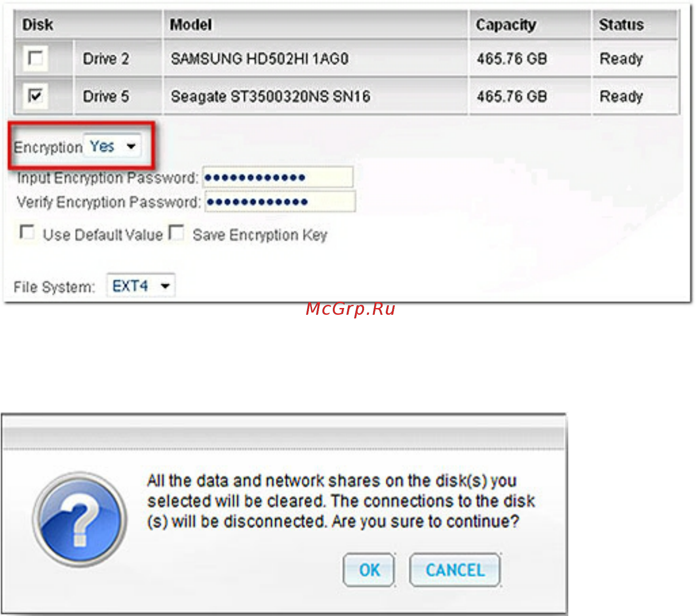
Task: Click the blue question mark icon
Action: (x=80, y=519)
